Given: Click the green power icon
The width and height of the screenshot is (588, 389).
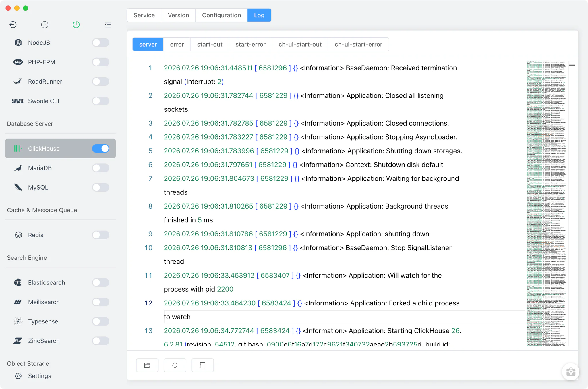Looking at the screenshot, I should 76,25.
